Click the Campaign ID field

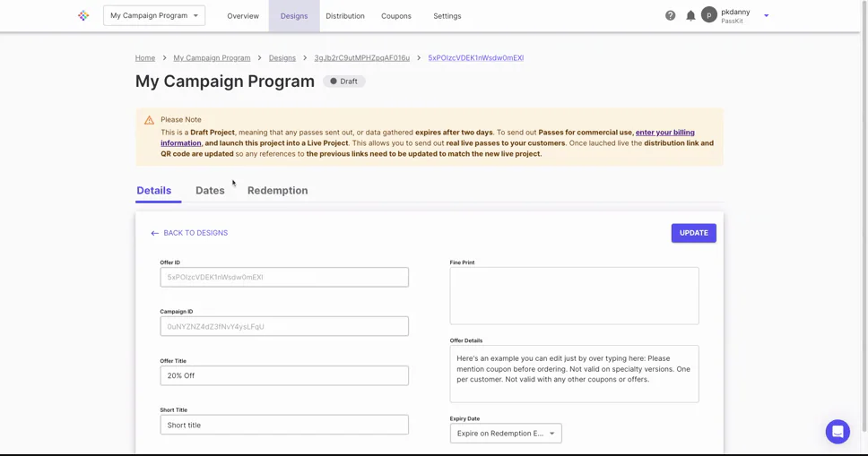(284, 326)
